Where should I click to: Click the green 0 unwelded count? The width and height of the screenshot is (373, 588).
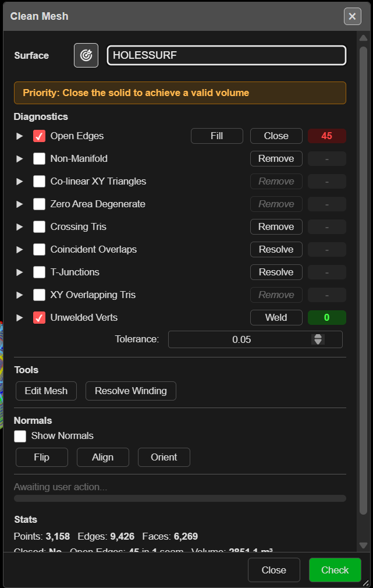(x=327, y=318)
